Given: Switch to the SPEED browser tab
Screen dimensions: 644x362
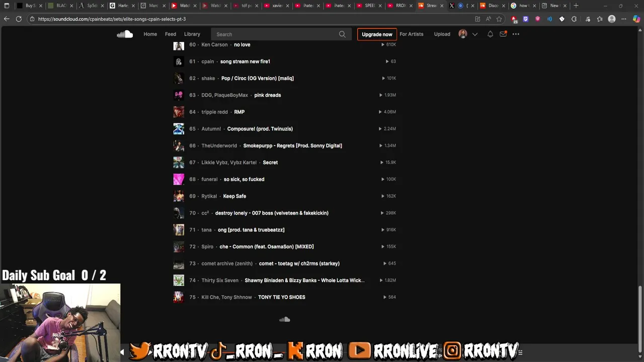Looking at the screenshot, I should click(365, 6).
